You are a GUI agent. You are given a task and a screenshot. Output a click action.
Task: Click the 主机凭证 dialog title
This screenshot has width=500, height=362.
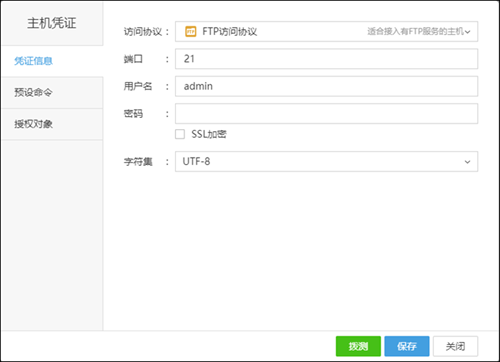tap(52, 23)
